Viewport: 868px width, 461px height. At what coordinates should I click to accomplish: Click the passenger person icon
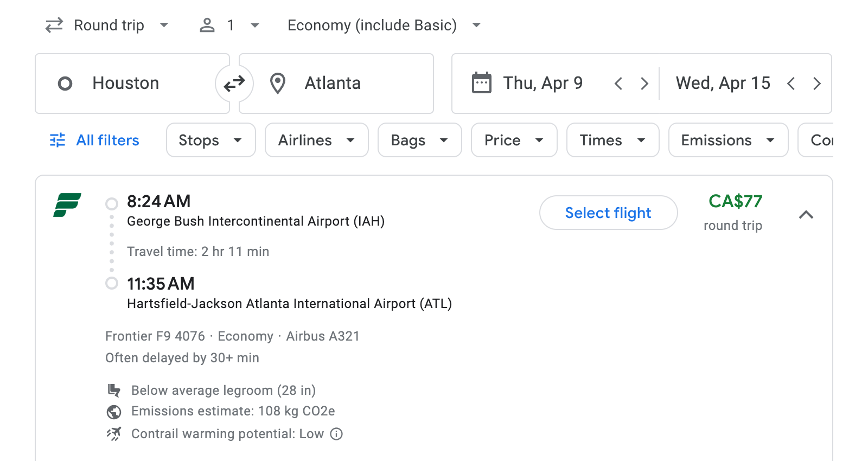pos(207,24)
